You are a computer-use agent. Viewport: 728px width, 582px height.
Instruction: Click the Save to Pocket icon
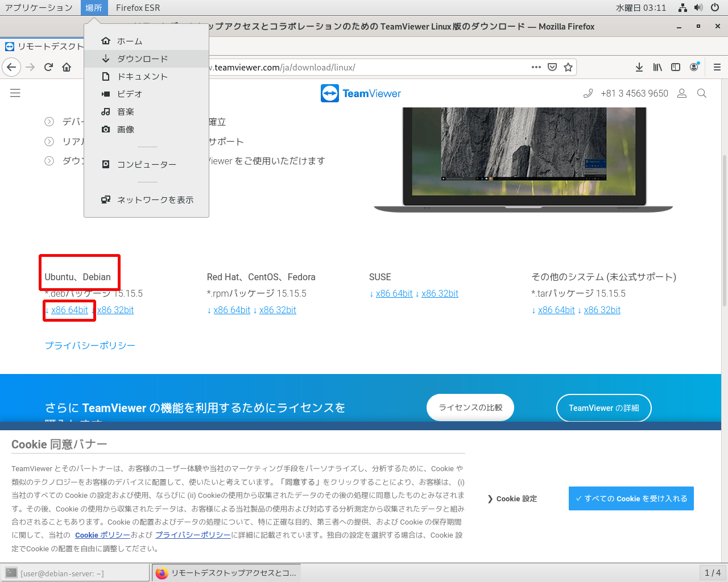click(x=552, y=67)
